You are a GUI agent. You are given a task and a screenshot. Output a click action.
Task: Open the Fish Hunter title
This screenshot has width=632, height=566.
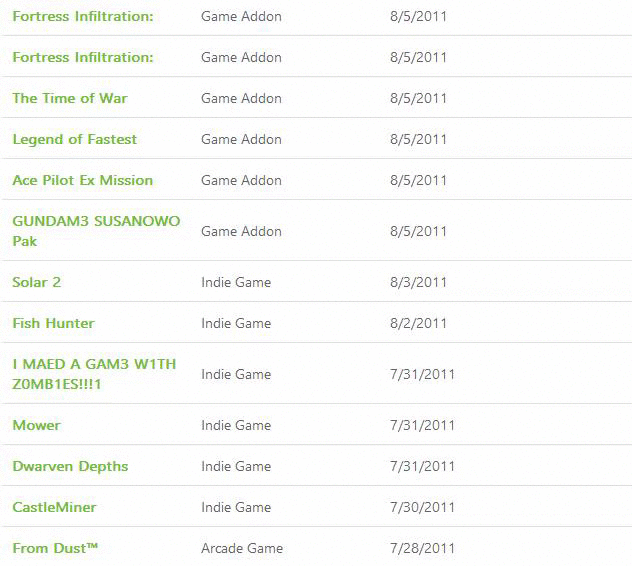point(54,323)
